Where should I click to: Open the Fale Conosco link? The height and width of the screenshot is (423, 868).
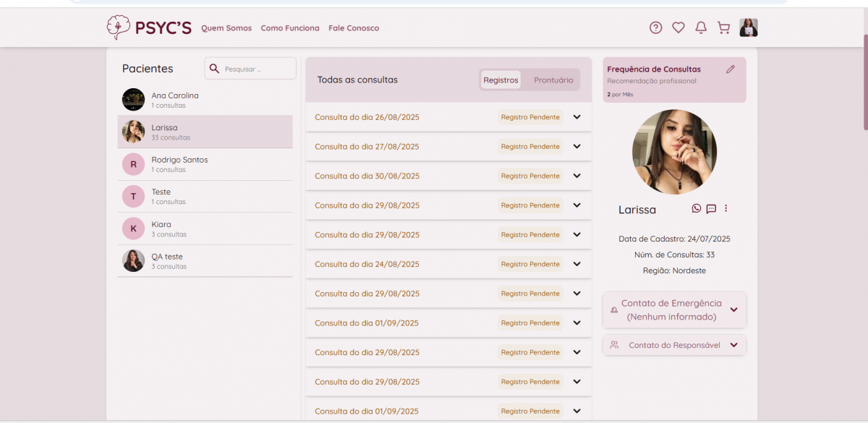354,28
